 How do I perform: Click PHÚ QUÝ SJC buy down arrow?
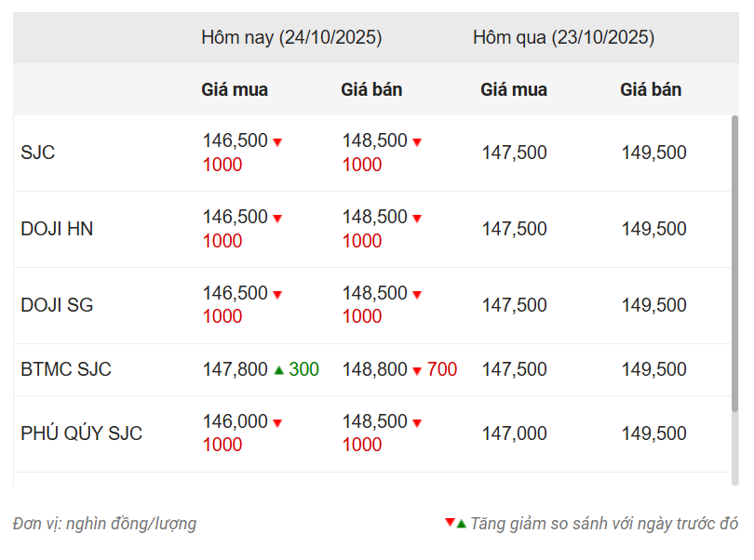tap(277, 423)
